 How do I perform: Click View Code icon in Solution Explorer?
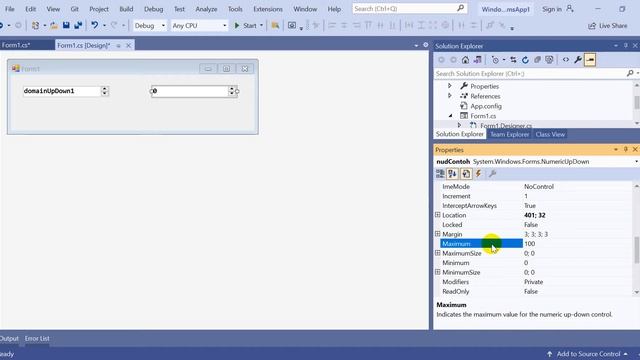point(566,60)
